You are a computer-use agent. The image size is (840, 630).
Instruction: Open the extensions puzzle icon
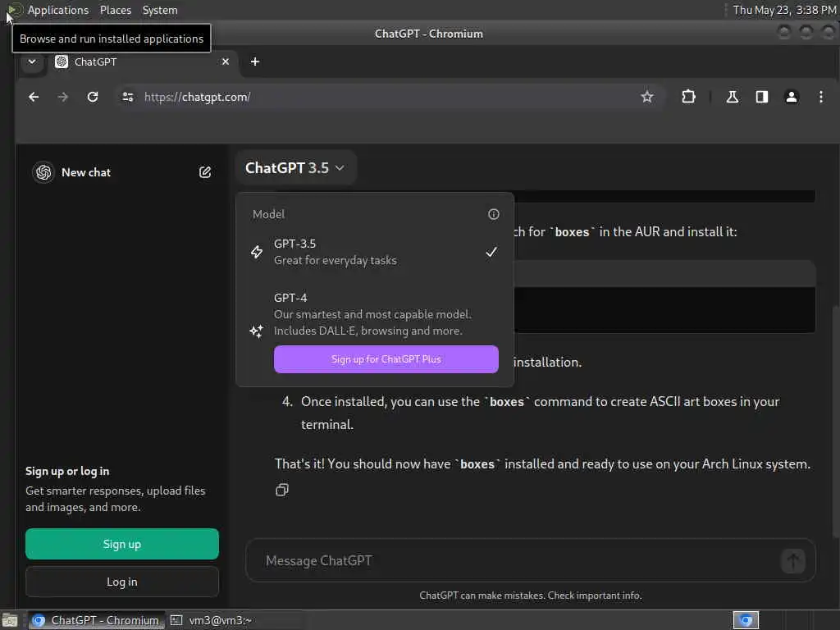tap(688, 97)
